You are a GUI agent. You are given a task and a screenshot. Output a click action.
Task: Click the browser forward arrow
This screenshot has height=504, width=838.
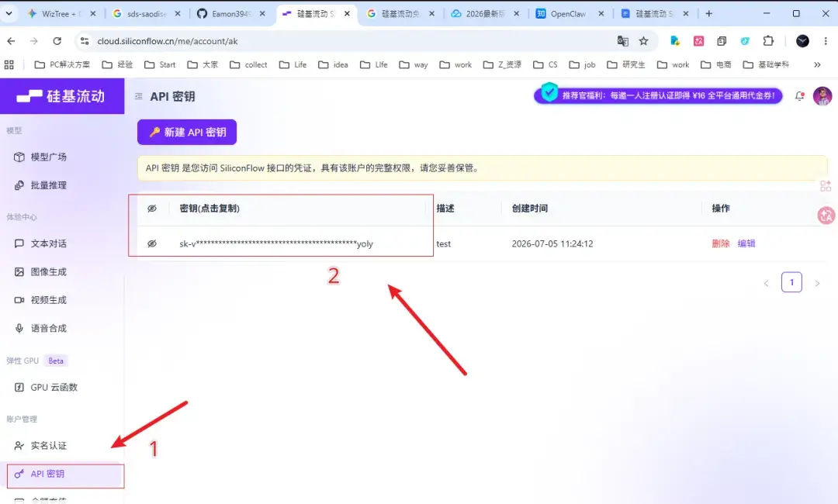pos(33,41)
